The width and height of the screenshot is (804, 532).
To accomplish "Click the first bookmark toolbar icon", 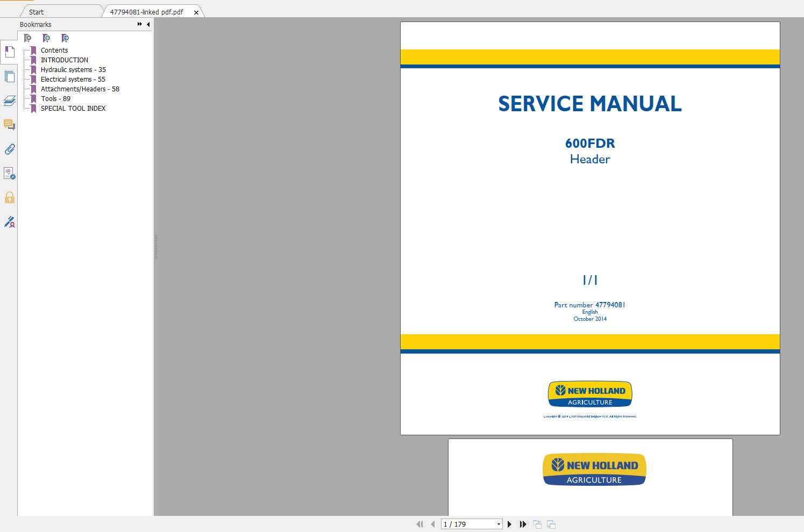I will tap(27, 38).
